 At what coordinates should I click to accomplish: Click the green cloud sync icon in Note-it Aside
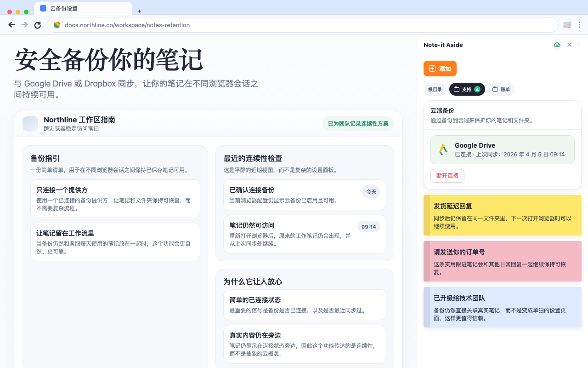tap(557, 45)
